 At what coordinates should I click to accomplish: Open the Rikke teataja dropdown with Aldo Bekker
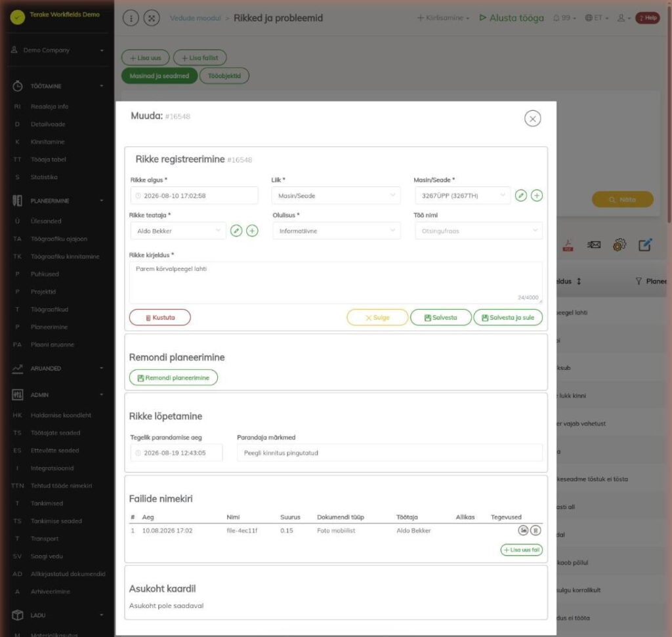coord(178,231)
